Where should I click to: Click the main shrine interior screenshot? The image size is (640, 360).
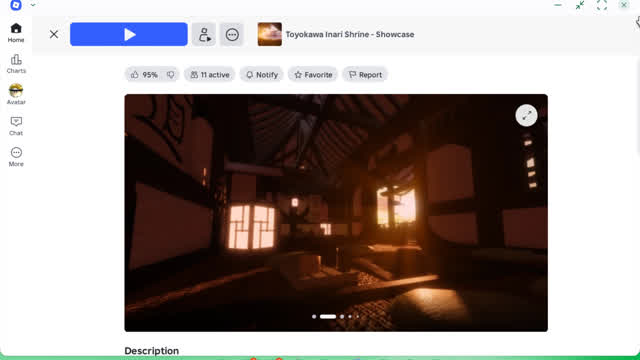click(336, 213)
